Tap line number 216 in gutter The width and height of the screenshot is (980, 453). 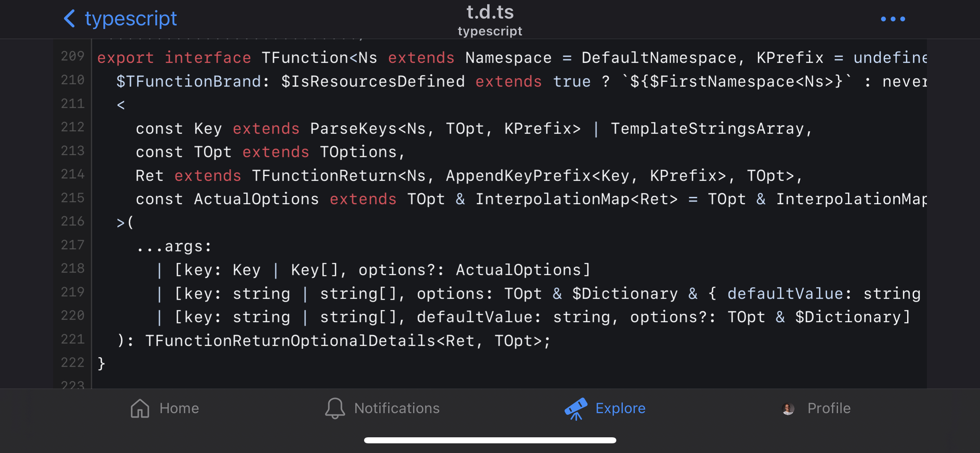[73, 221]
